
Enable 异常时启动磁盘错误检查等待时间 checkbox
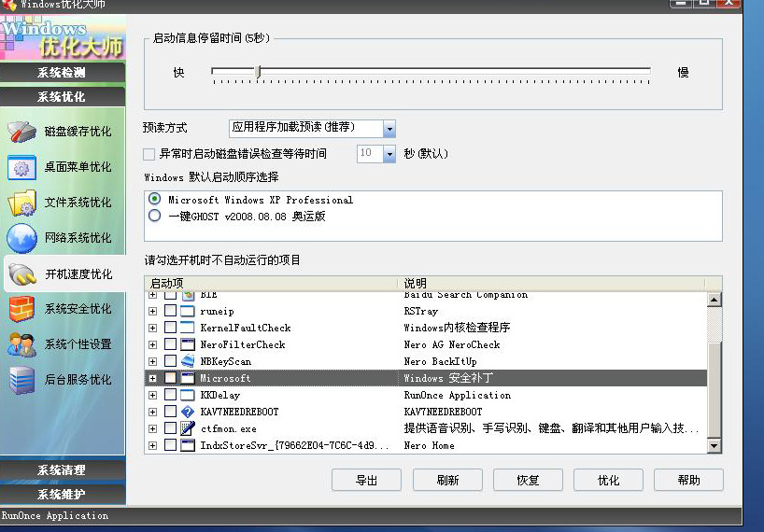click(149, 154)
